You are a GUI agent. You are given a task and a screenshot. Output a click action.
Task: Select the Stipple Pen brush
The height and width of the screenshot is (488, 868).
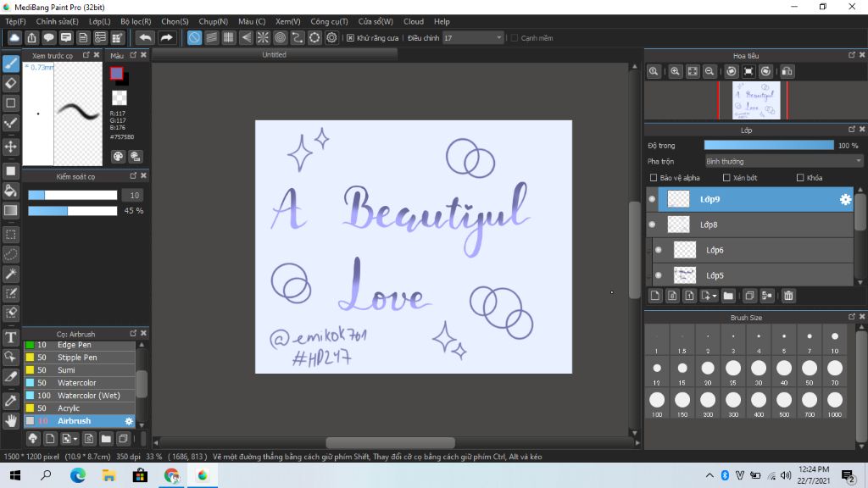[x=79, y=358]
